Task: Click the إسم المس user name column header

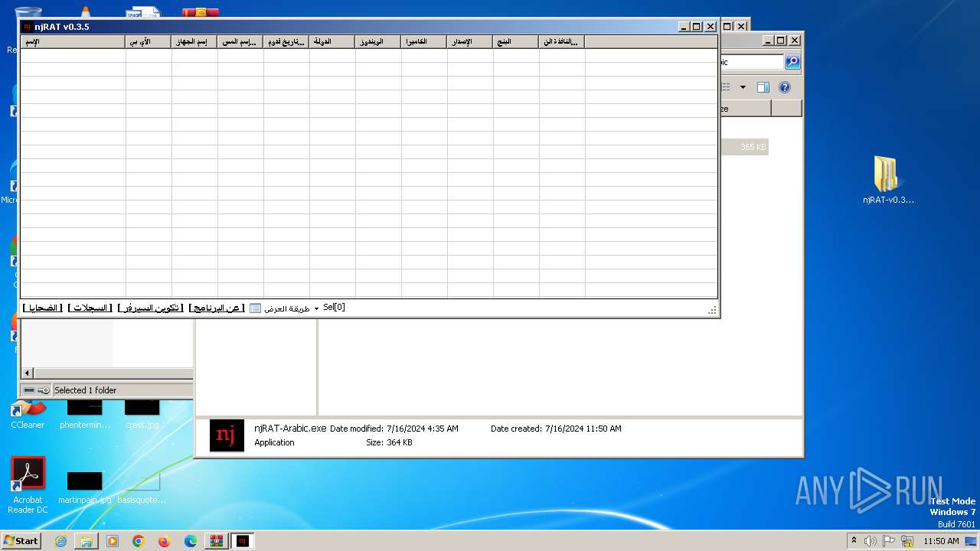Action: (x=240, y=42)
